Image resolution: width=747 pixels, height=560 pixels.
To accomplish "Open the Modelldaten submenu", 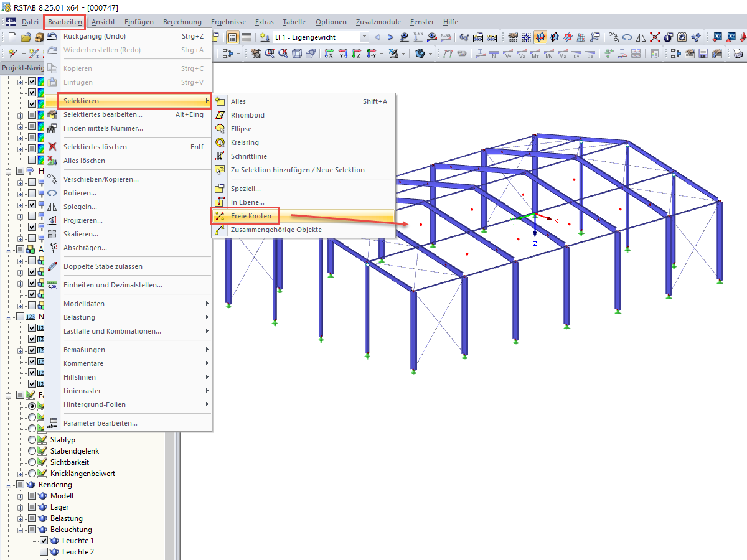I will tap(128, 304).
